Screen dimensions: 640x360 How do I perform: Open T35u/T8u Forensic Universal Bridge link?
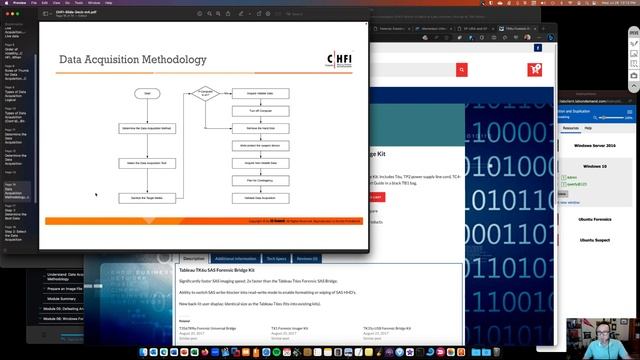pos(207,328)
